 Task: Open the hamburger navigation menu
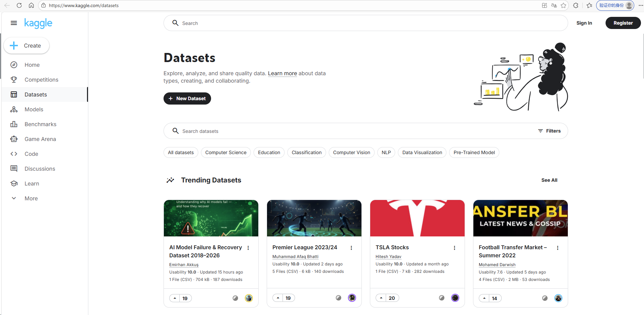coord(14,23)
